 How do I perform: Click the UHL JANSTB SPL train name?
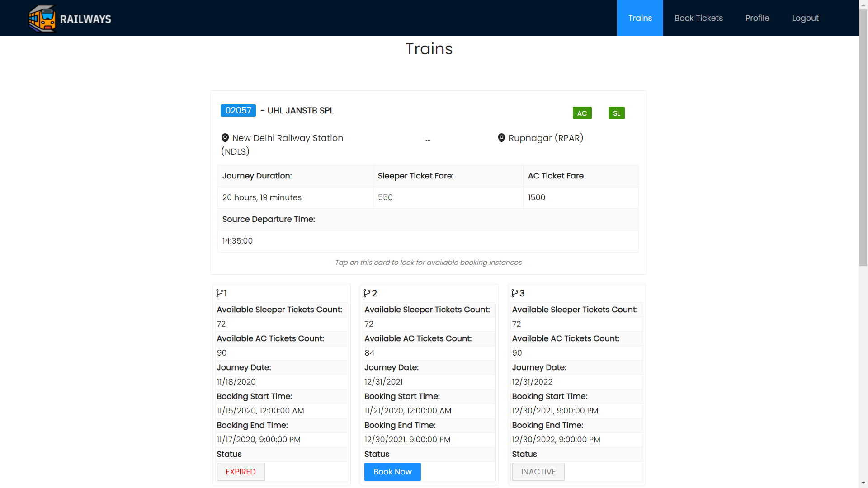click(x=300, y=111)
